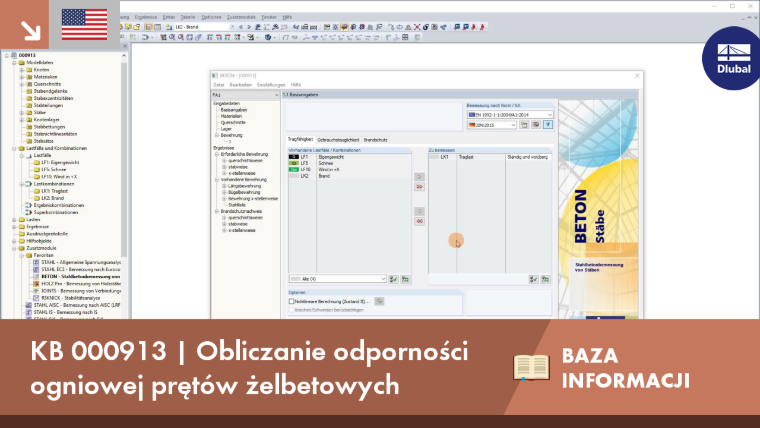Open the DIN national annex dropdown
The image size is (760, 428).
pyautogui.click(x=491, y=125)
